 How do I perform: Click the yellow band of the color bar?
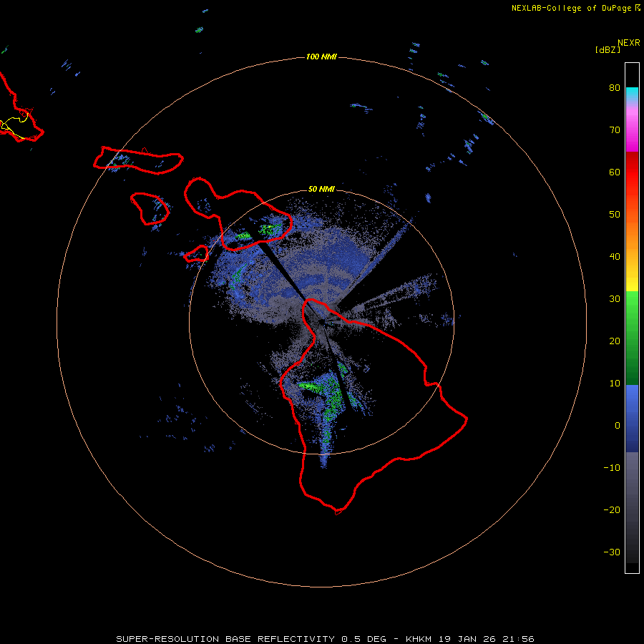pos(632,283)
